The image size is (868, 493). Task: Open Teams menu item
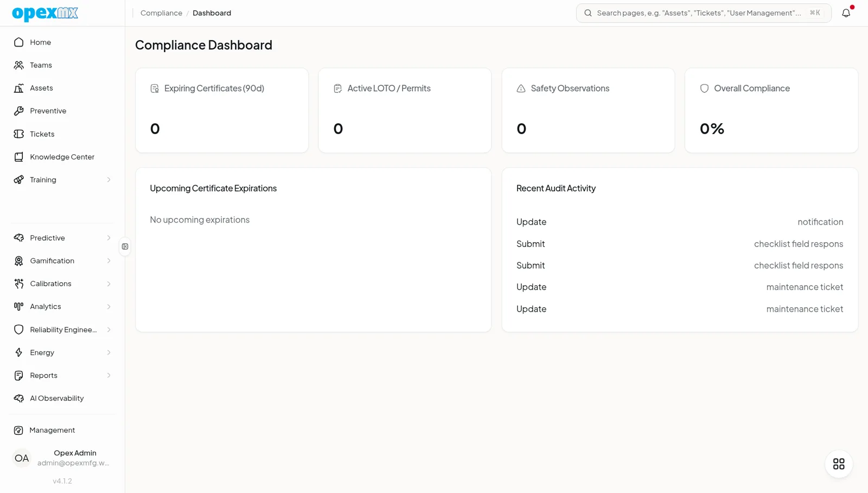pos(62,65)
